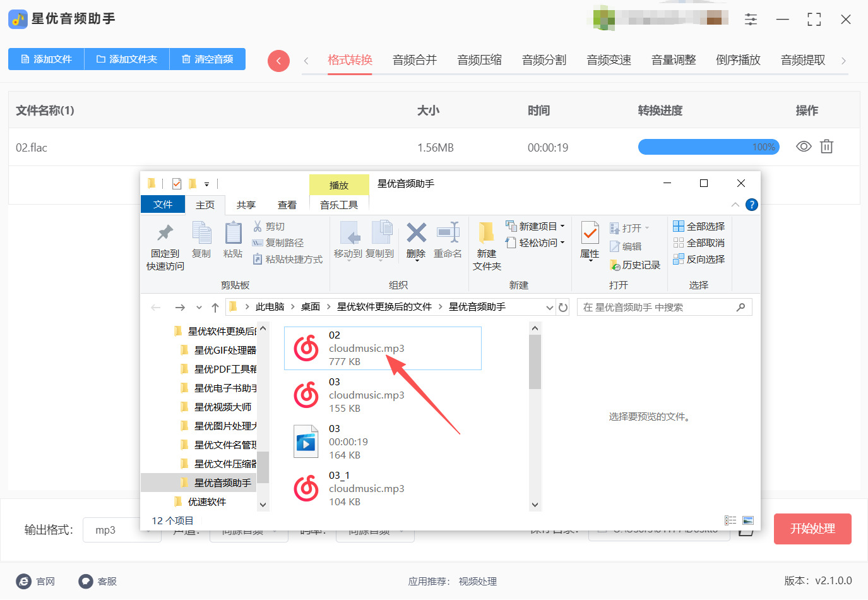Click Select All in the ribbon
Screen dimensions: 868x600
coord(699,226)
